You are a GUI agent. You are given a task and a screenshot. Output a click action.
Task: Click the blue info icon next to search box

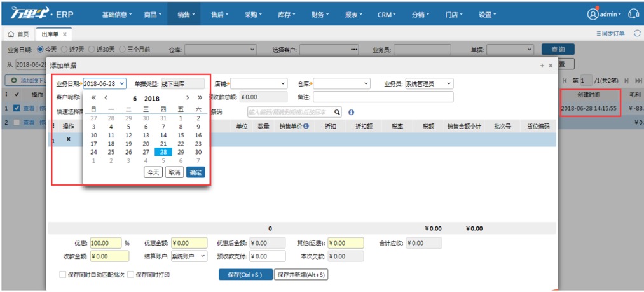351,112
